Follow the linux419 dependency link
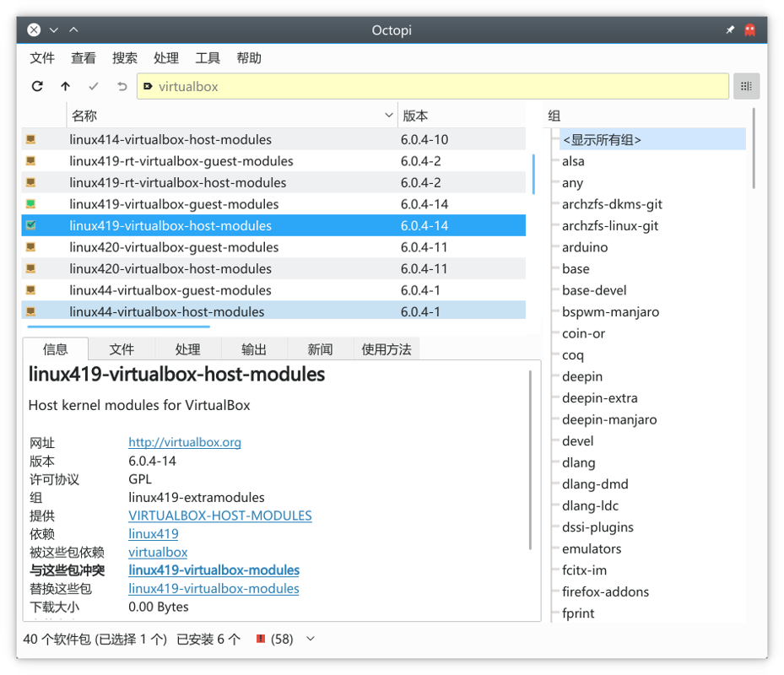This screenshot has height=675, width=784. 153,533
